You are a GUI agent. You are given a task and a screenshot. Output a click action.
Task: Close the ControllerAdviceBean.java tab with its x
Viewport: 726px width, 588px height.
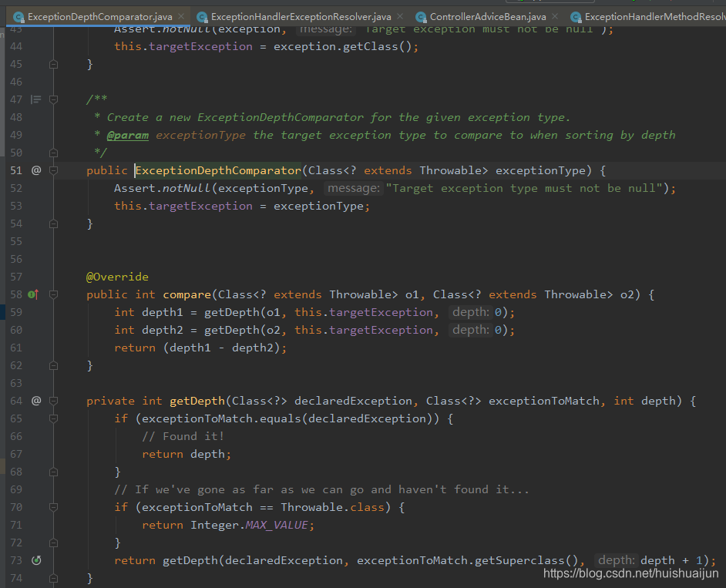point(553,15)
